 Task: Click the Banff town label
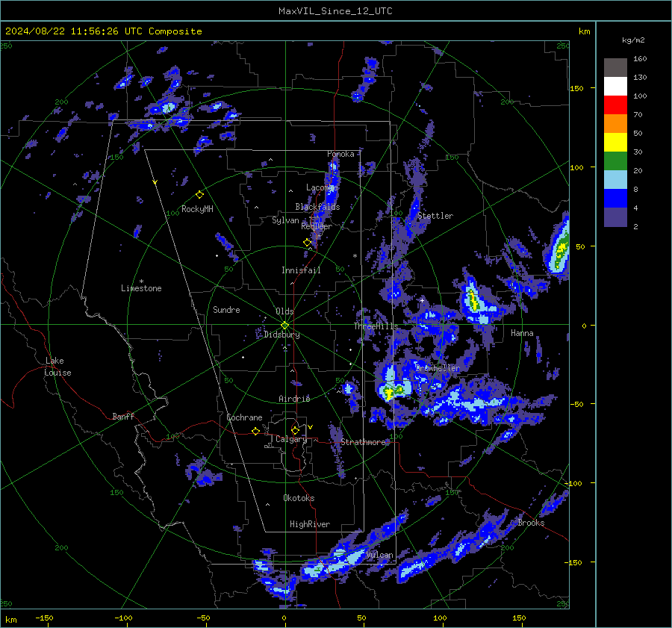coord(123,416)
